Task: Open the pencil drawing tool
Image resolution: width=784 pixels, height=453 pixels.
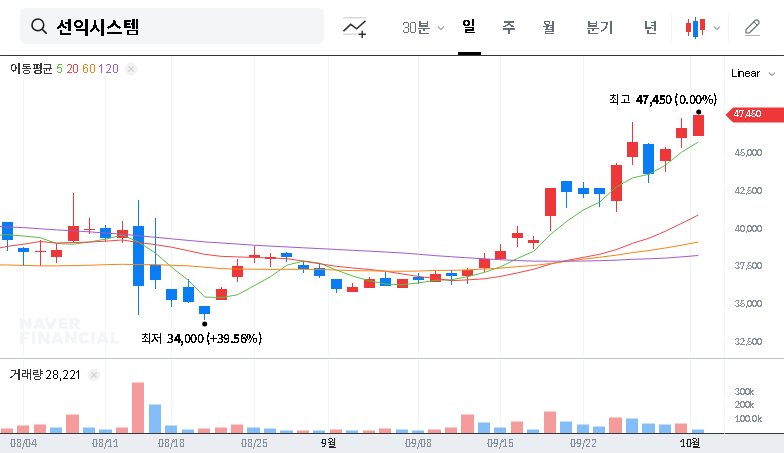Action: point(752,28)
